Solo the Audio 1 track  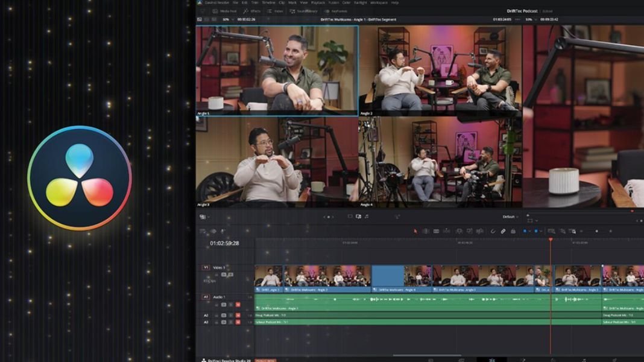231,305
